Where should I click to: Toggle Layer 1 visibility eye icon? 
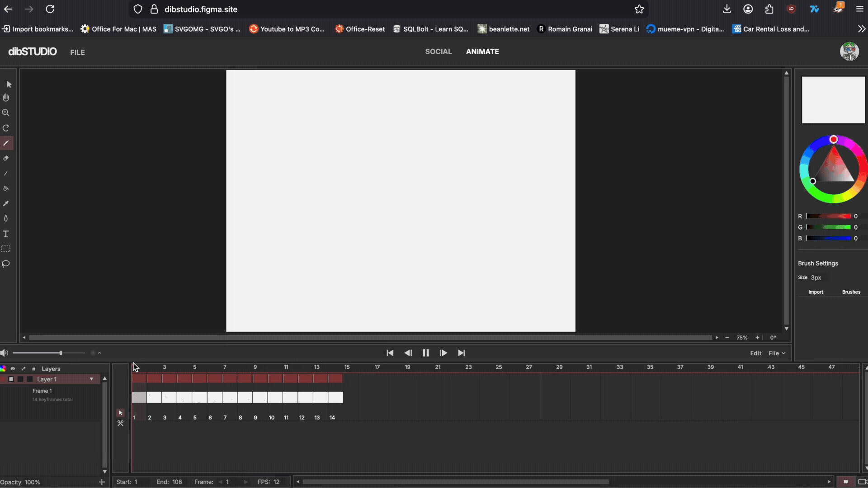click(13, 368)
